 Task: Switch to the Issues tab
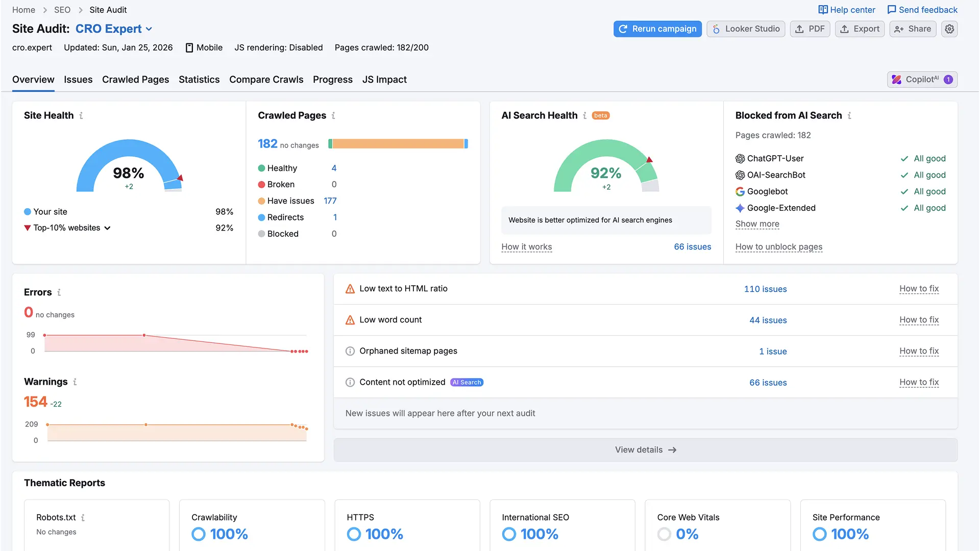[78, 80]
